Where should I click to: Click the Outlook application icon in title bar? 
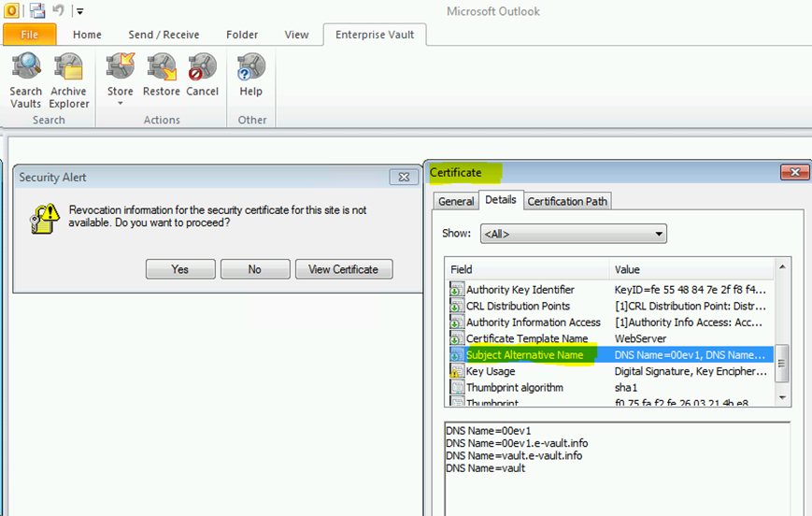coord(11,10)
